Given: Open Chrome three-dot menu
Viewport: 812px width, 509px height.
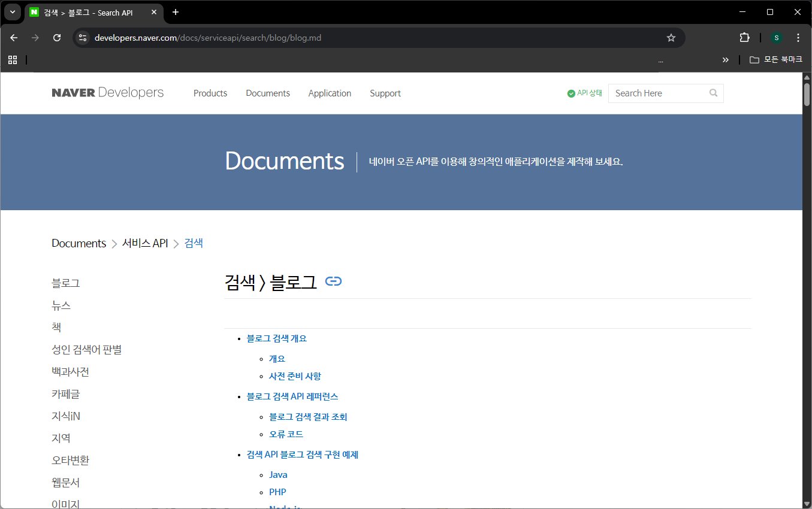Looking at the screenshot, I should (x=798, y=38).
